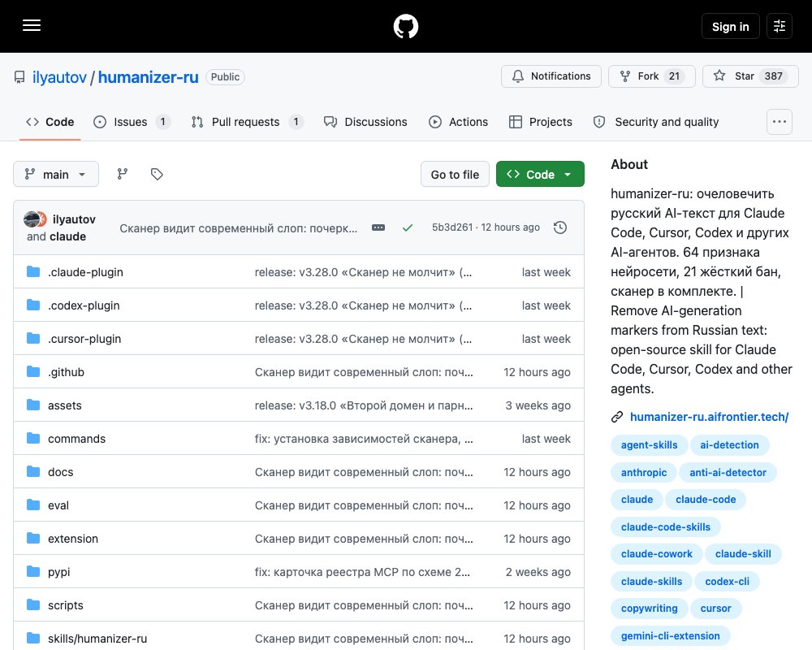Viewport: 812px width, 650px height.
Task: Open Security and quality tab
Action: point(656,122)
